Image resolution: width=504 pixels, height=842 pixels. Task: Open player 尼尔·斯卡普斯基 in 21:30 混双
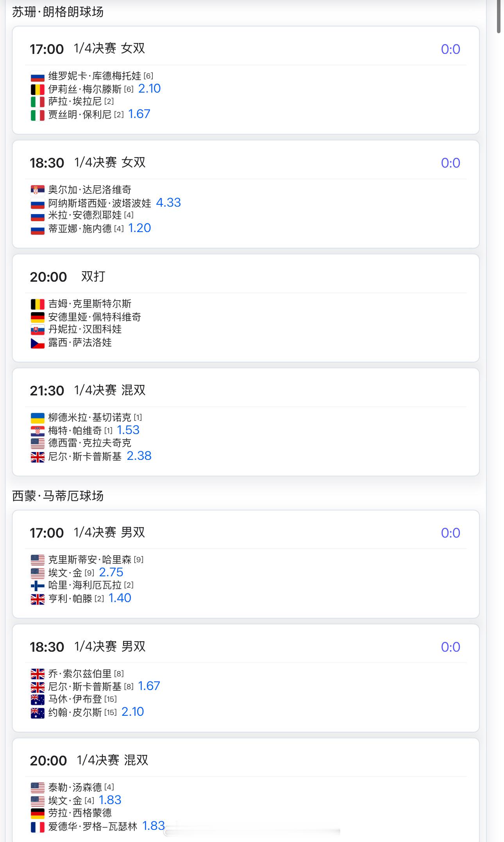tap(85, 456)
